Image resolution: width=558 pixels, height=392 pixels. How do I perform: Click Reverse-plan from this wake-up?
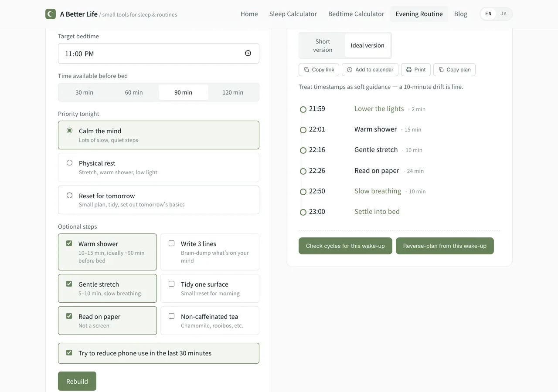point(445,246)
